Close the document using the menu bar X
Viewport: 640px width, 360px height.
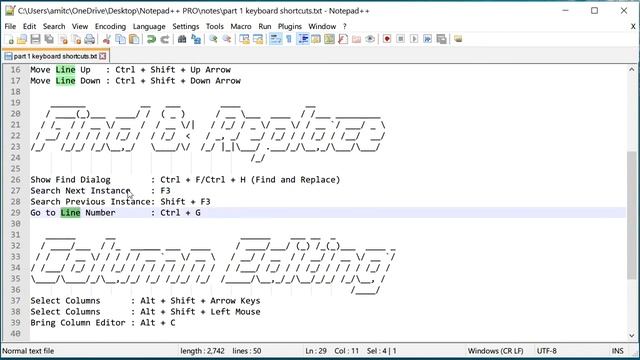(x=633, y=26)
